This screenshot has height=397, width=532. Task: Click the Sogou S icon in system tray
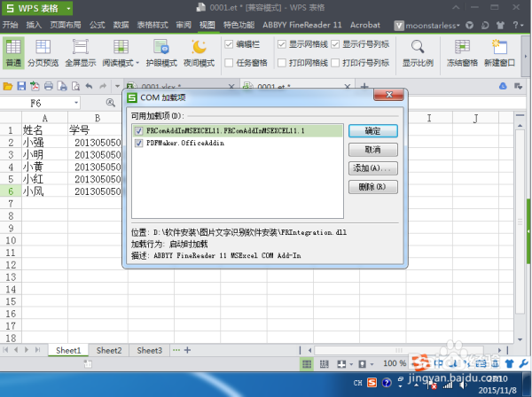click(x=372, y=383)
